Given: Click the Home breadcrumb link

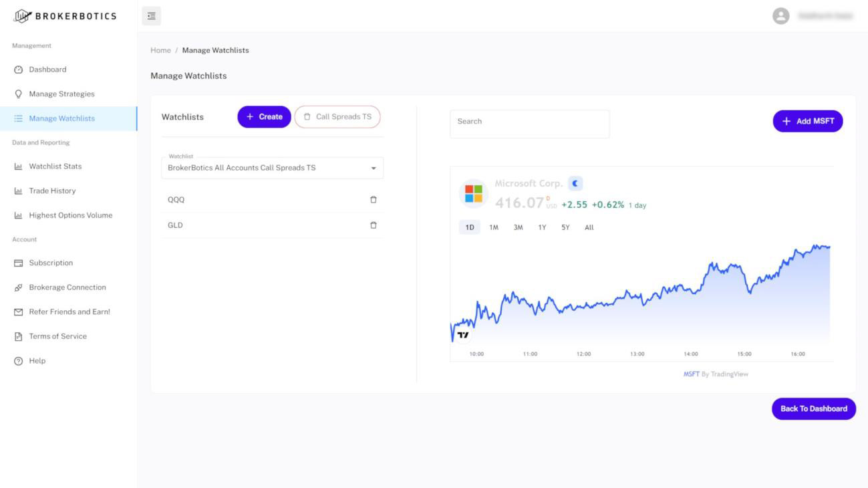Looking at the screenshot, I should click(160, 50).
